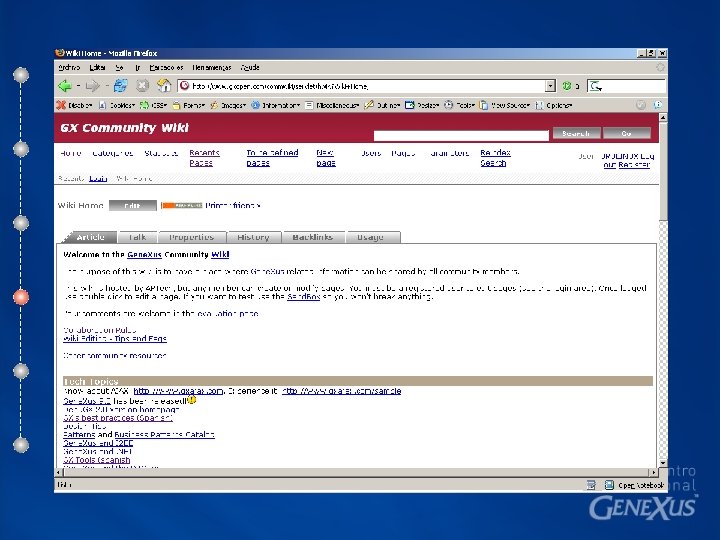Screen dimensions: 720x540
Task: Open the Back button history dropdown arrow
Action: click(x=79, y=86)
